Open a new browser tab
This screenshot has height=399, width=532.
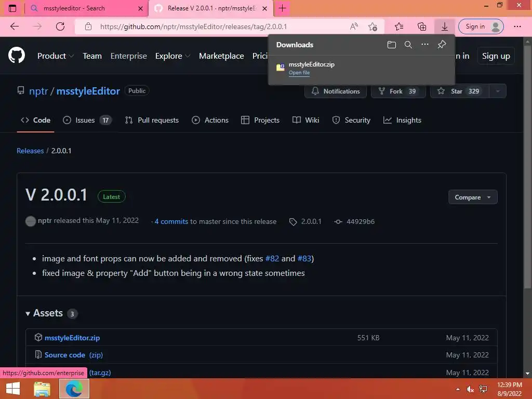point(282,8)
